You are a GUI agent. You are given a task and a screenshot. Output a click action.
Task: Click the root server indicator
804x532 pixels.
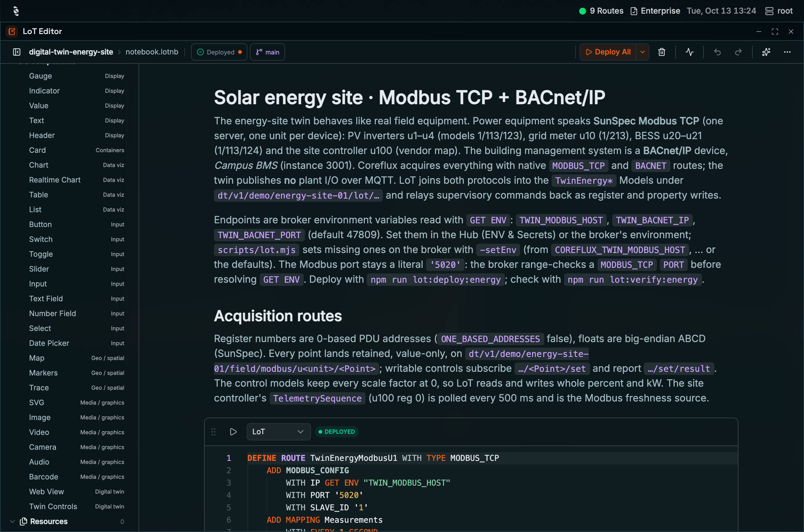point(779,11)
